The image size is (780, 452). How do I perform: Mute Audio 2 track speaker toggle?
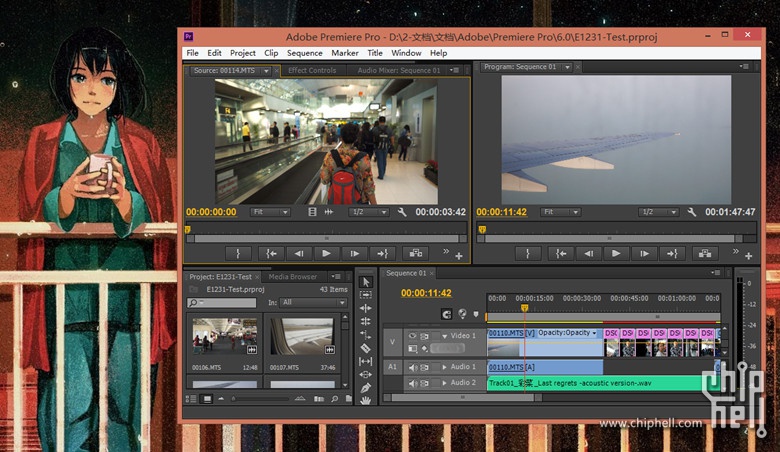point(413,383)
